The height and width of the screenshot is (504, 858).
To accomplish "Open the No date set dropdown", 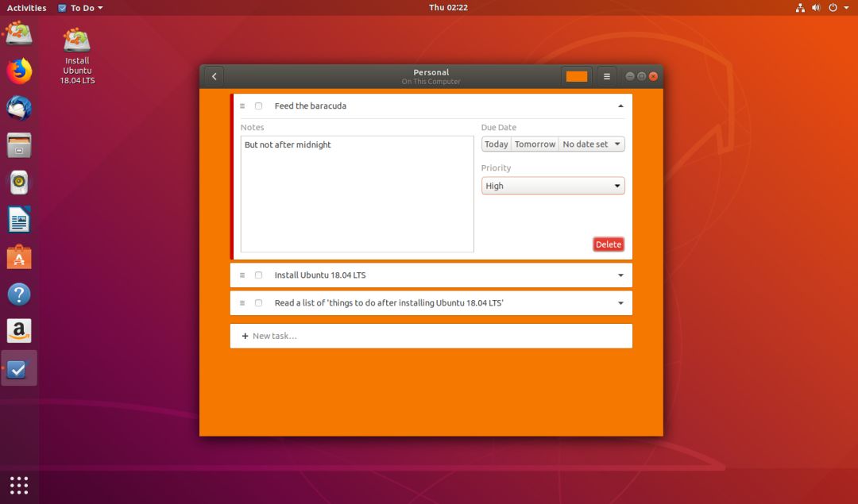I will click(592, 144).
